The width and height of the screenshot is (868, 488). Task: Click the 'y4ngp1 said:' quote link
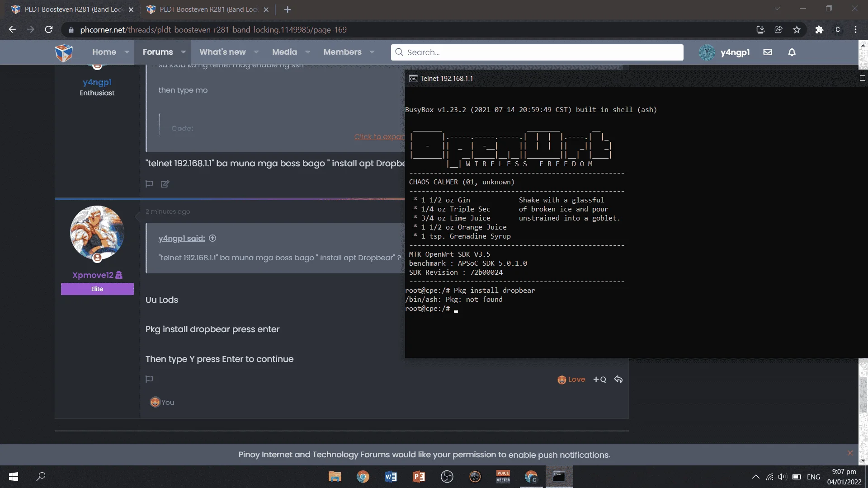182,238
